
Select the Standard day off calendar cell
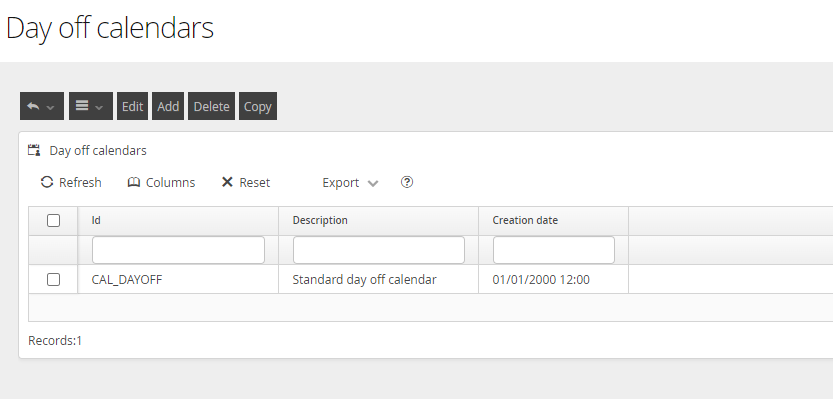(378, 279)
